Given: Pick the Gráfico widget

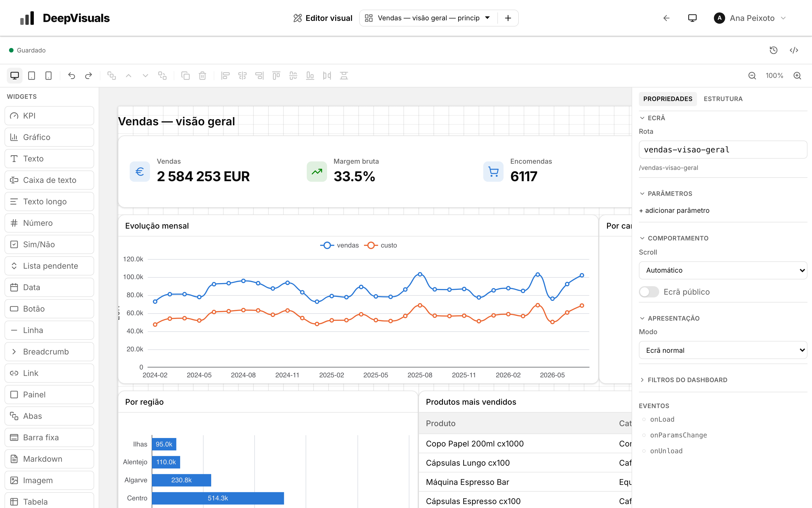Looking at the screenshot, I should pyautogui.click(x=49, y=137).
